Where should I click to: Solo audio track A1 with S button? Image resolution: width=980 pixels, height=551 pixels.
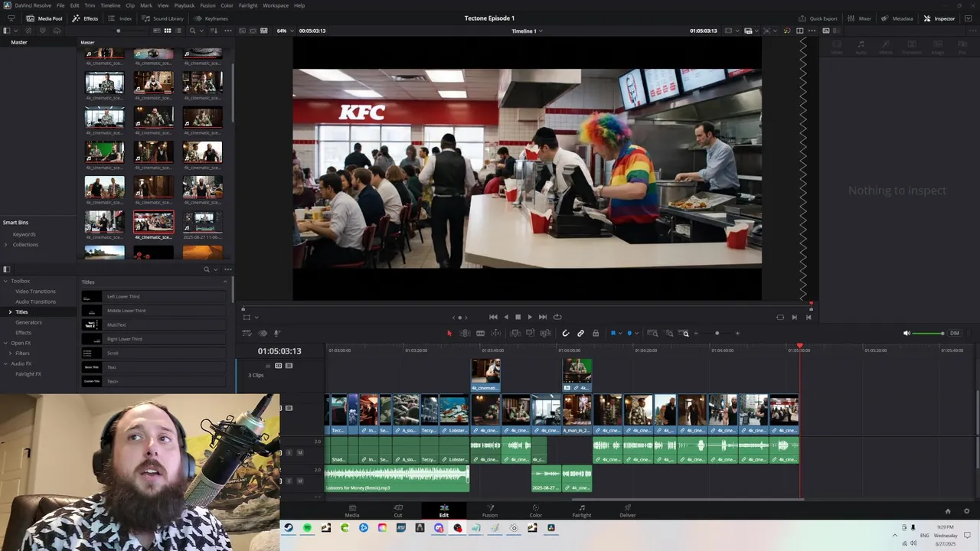pos(289,452)
